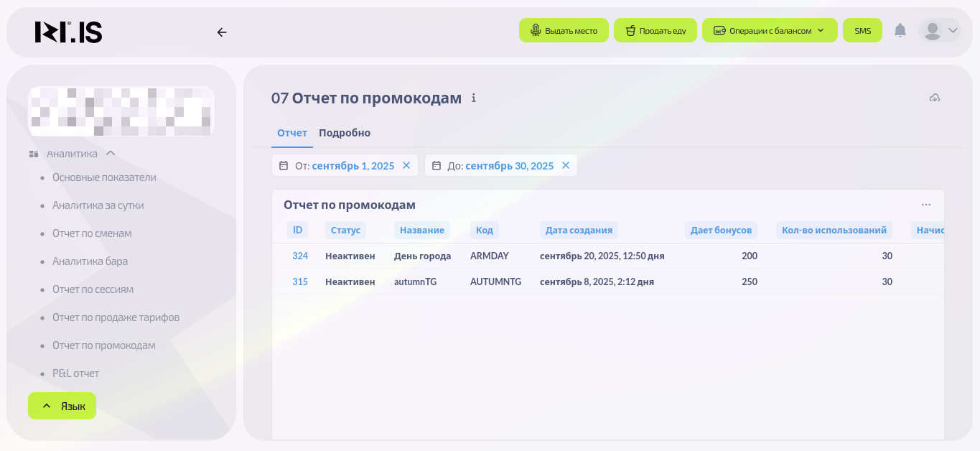Open the user avatar profile menu

click(939, 30)
